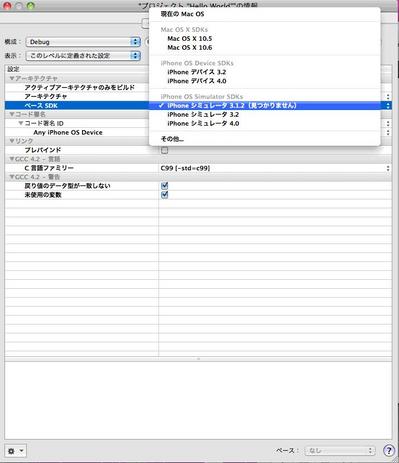Open help with the question mark button
399x463 pixels.
click(389, 451)
